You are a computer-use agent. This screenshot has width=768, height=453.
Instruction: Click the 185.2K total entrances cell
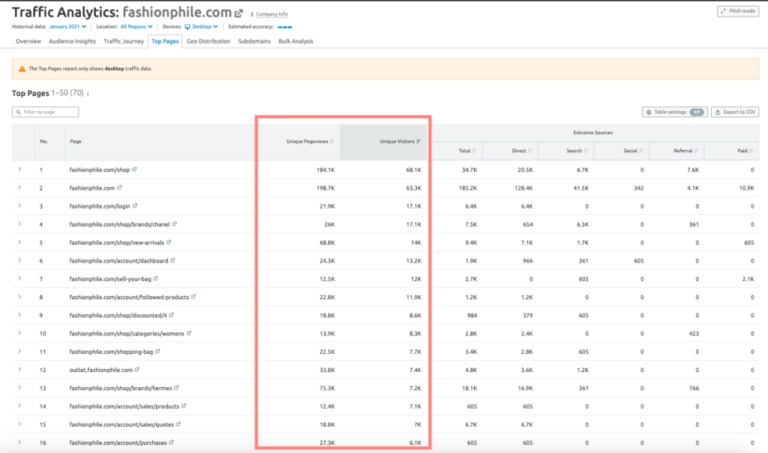[468, 188]
